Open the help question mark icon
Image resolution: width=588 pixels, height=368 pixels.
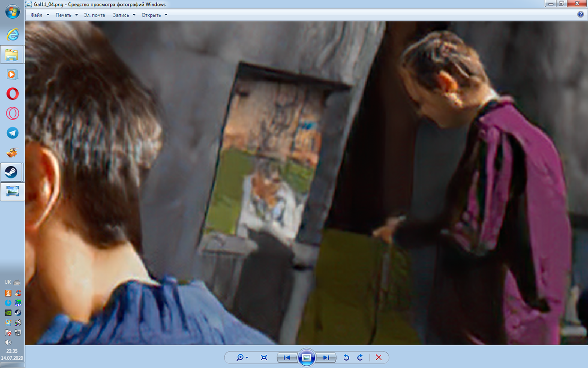(x=580, y=15)
